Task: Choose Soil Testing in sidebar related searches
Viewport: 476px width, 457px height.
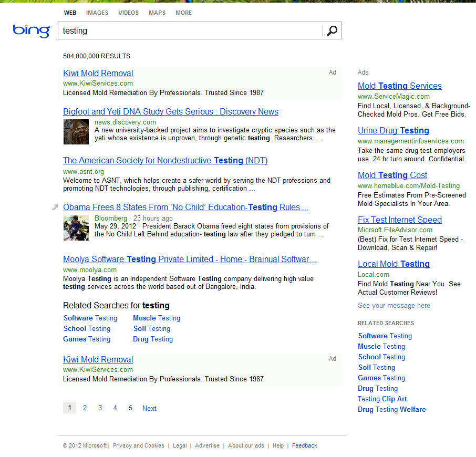Action: tap(377, 368)
